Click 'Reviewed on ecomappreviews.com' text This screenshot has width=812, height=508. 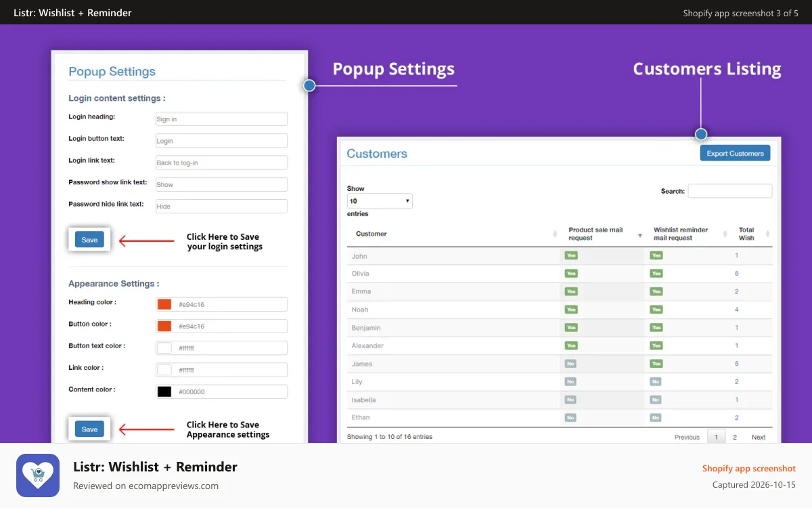pyautogui.click(x=145, y=486)
